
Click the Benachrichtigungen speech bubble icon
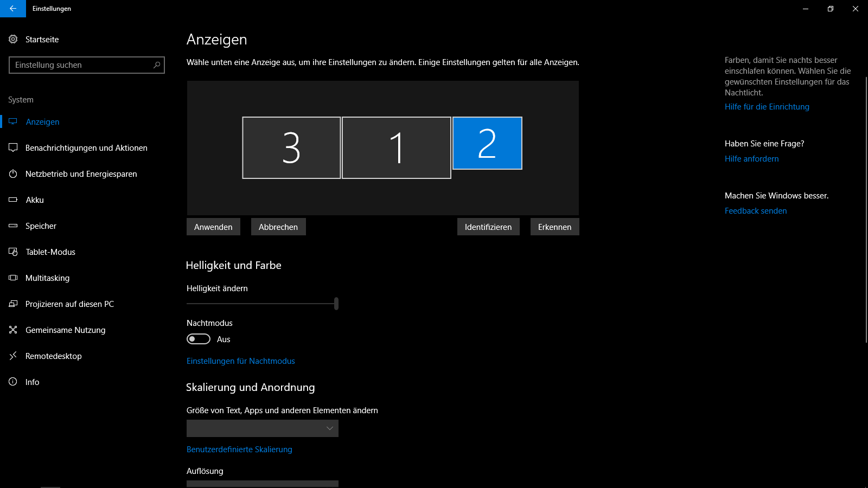coord(13,147)
